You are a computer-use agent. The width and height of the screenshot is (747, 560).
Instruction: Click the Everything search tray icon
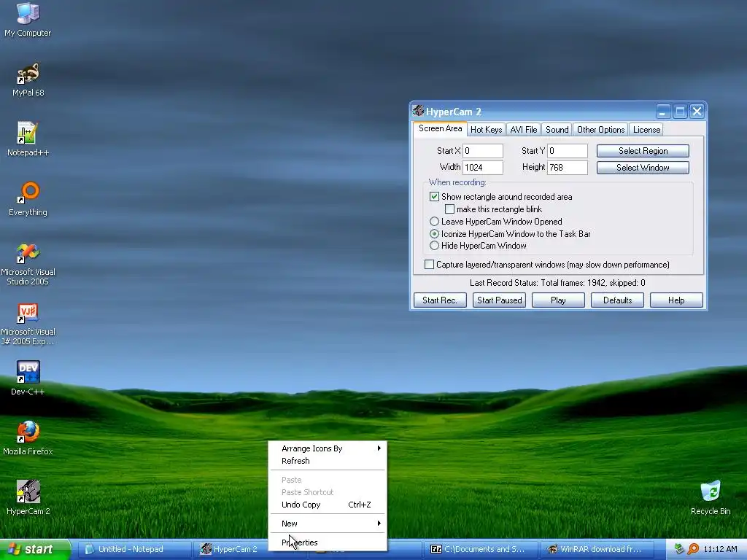point(693,549)
